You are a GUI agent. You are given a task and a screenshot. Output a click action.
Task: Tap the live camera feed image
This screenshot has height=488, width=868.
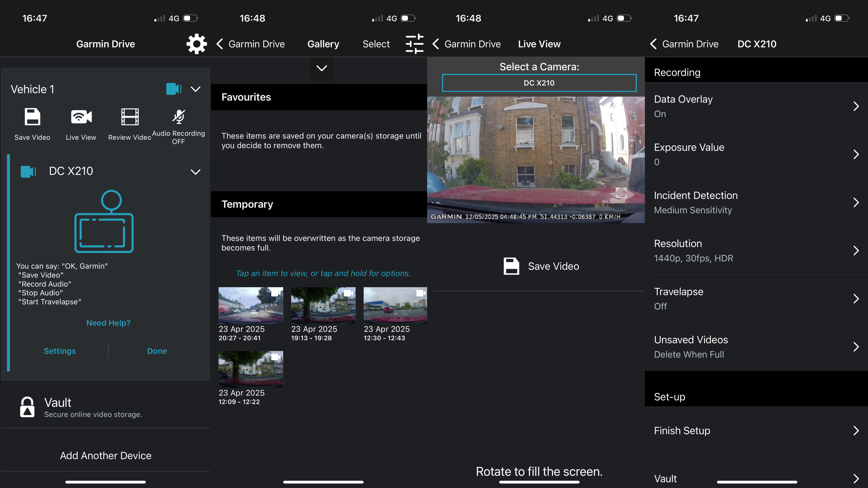(536, 160)
